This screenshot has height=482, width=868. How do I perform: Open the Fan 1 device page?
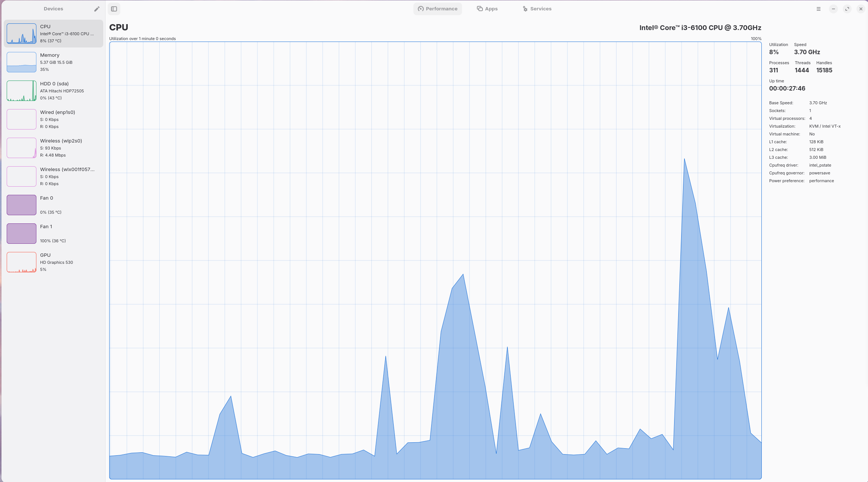(53, 234)
